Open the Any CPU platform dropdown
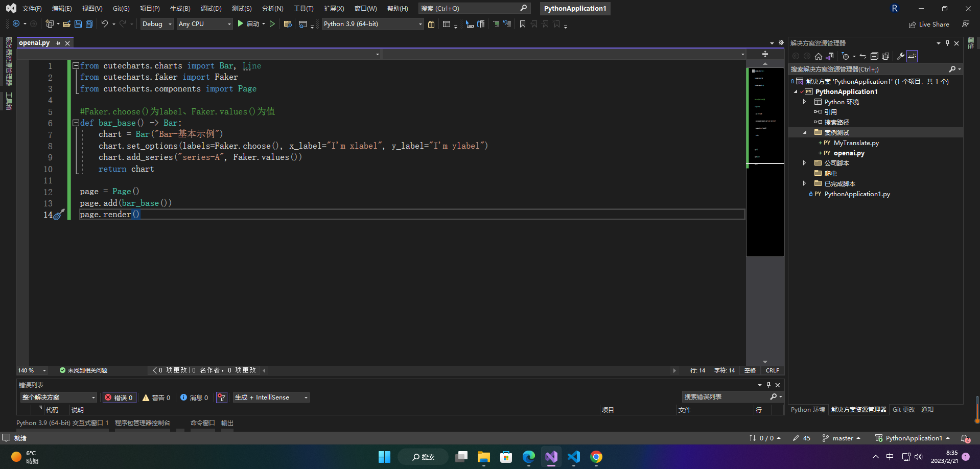Viewport: 980px width, 469px height. [x=204, y=24]
